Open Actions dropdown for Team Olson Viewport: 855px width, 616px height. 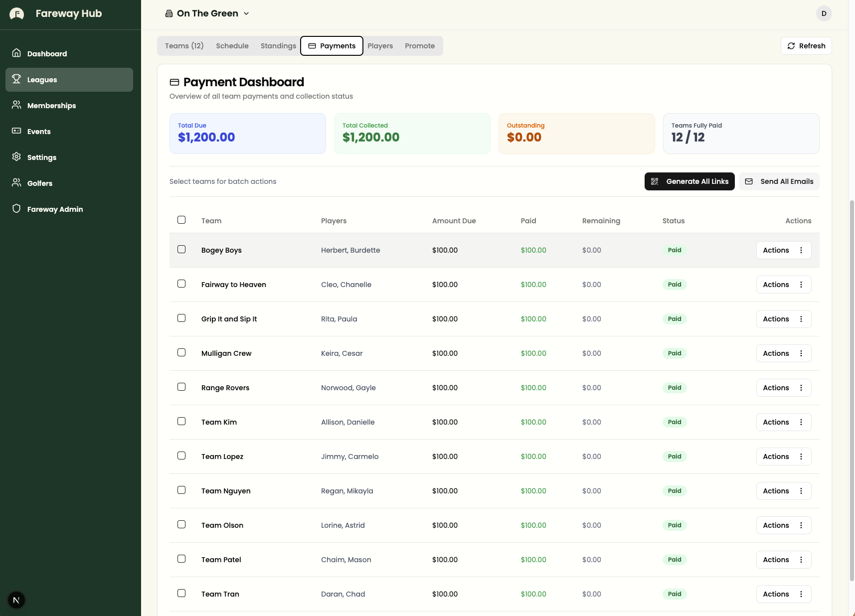pos(784,525)
